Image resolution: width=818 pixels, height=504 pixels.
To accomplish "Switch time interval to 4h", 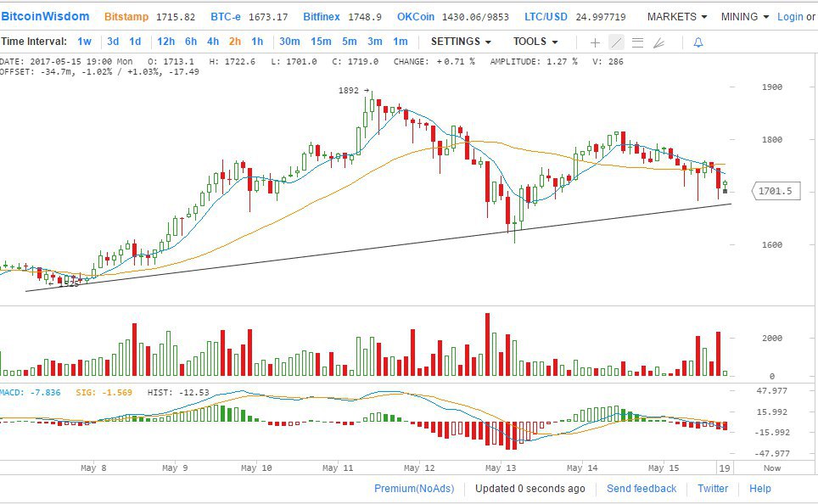I will [213, 42].
